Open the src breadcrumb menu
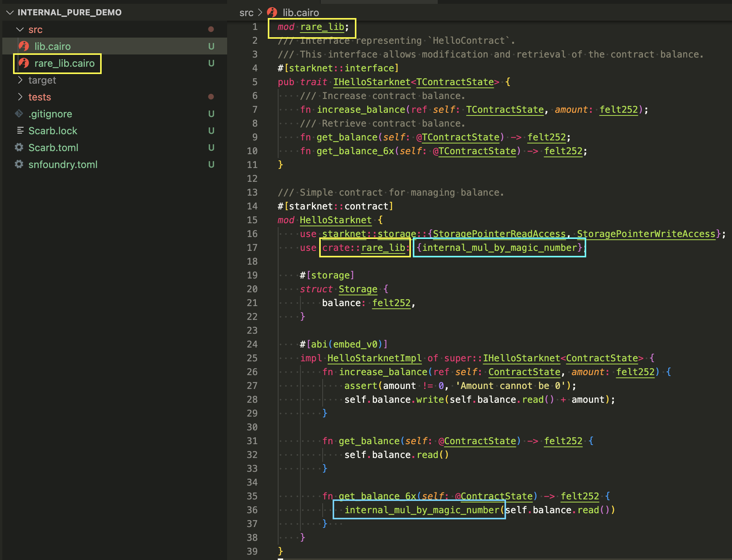 pyautogui.click(x=247, y=12)
